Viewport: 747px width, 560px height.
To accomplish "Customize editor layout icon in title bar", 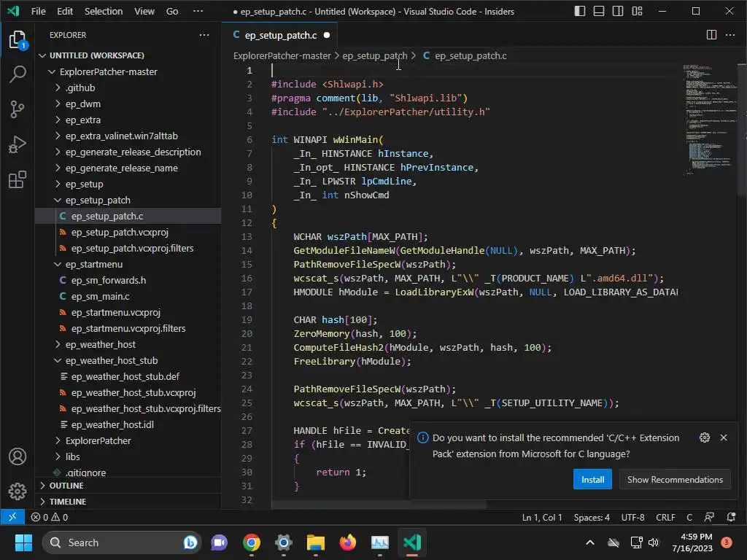I will pos(637,11).
